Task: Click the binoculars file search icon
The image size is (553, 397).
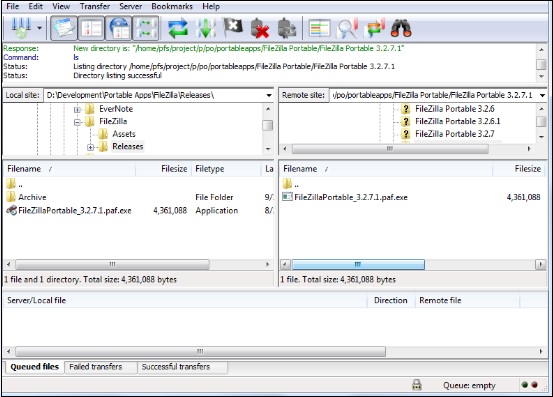Action: coord(401,28)
